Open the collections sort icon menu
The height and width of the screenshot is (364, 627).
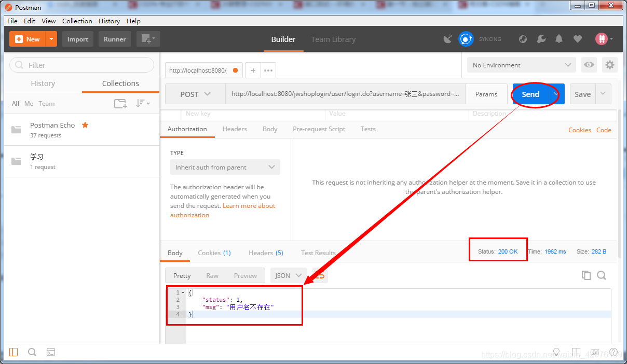143,104
